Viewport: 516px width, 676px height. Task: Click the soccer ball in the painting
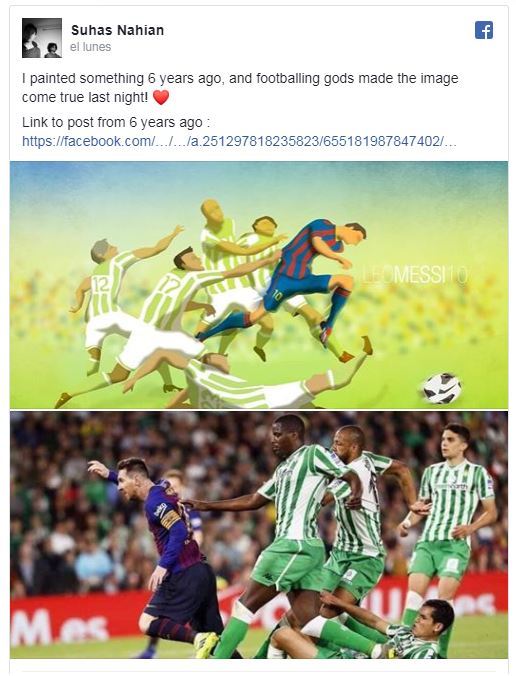click(x=441, y=388)
